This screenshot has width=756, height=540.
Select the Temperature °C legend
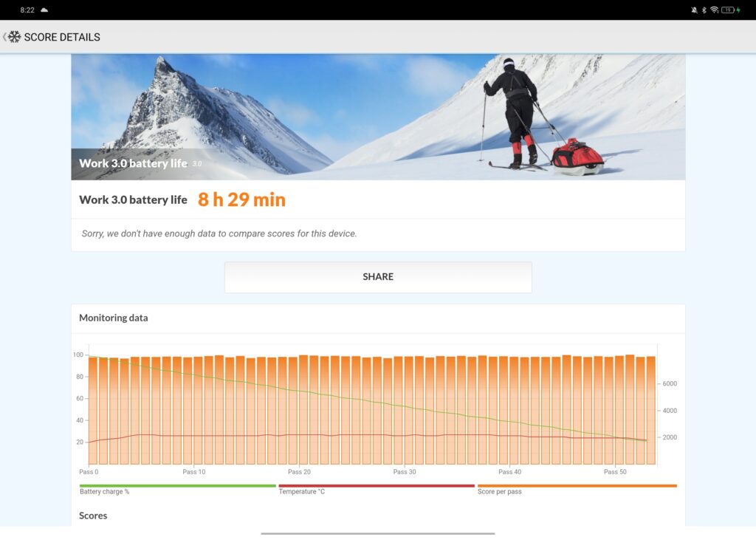[x=301, y=491]
